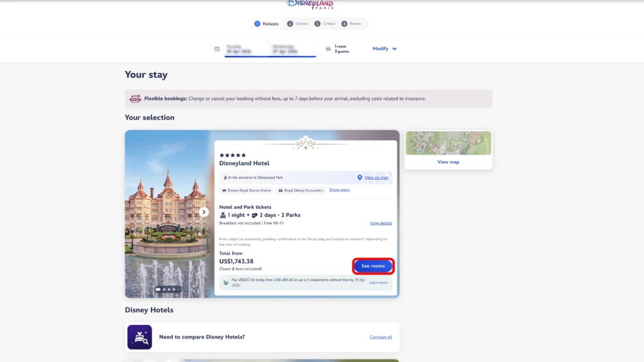Click the five-star rating above hotel name
644x362 pixels.
tap(233, 155)
